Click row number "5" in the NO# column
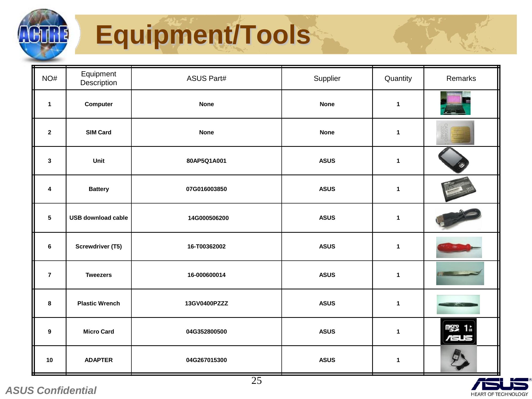Screen dimensions: 532x399 49,218
